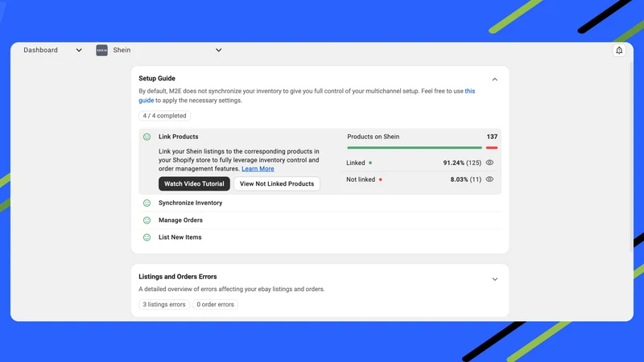Image resolution: width=644 pixels, height=362 pixels.
Task: Click the 3 listings errors badge
Action: pyautogui.click(x=164, y=305)
